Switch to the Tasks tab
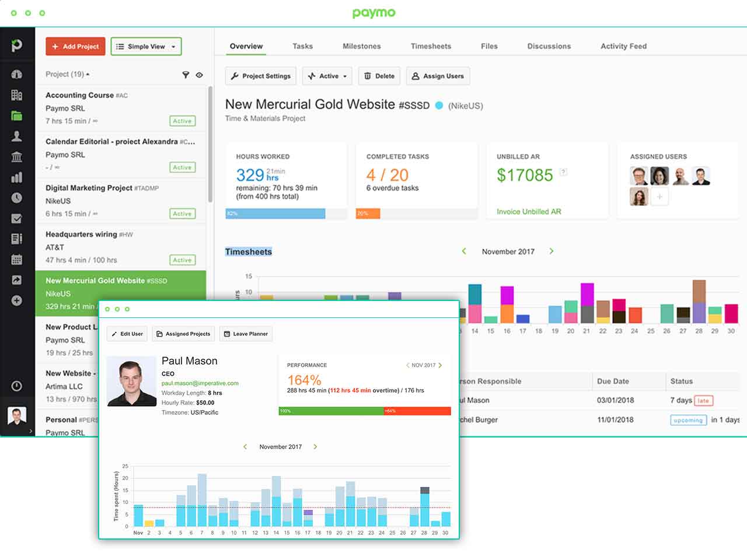The height and width of the screenshot is (560, 747). tap(302, 46)
